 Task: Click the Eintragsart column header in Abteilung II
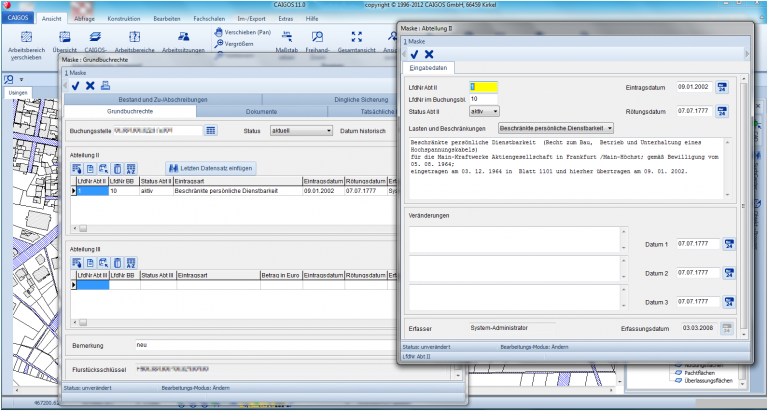point(237,181)
